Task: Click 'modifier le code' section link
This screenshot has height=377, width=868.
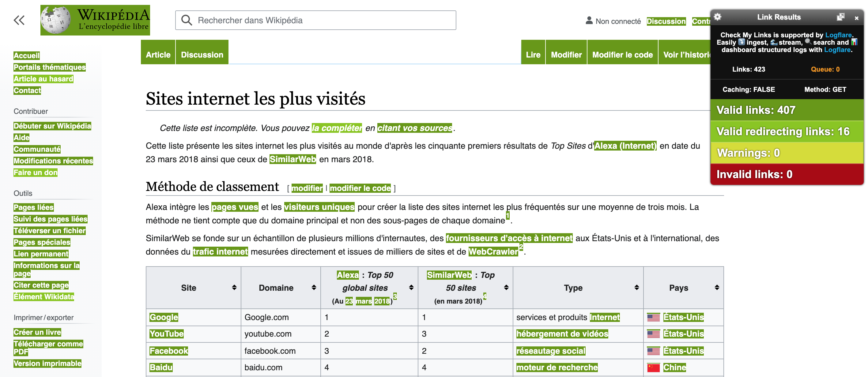Action: click(x=360, y=188)
